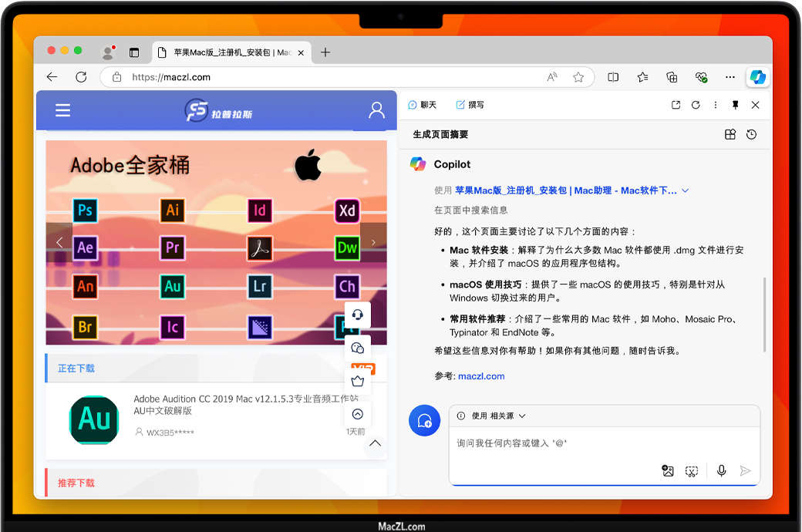Toggle the pin on Copilot sidebar
Viewport: 802px width, 532px height.
(x=735, y=105)
